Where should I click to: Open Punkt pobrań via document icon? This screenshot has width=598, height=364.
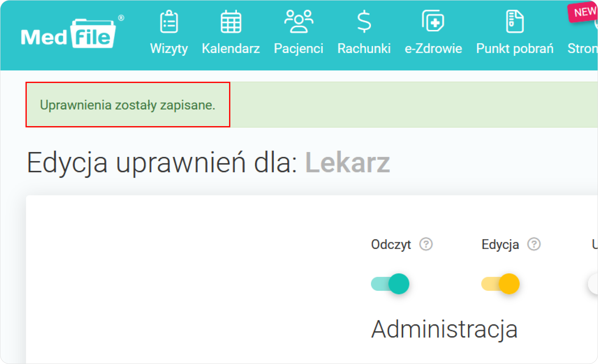point(515,22)
